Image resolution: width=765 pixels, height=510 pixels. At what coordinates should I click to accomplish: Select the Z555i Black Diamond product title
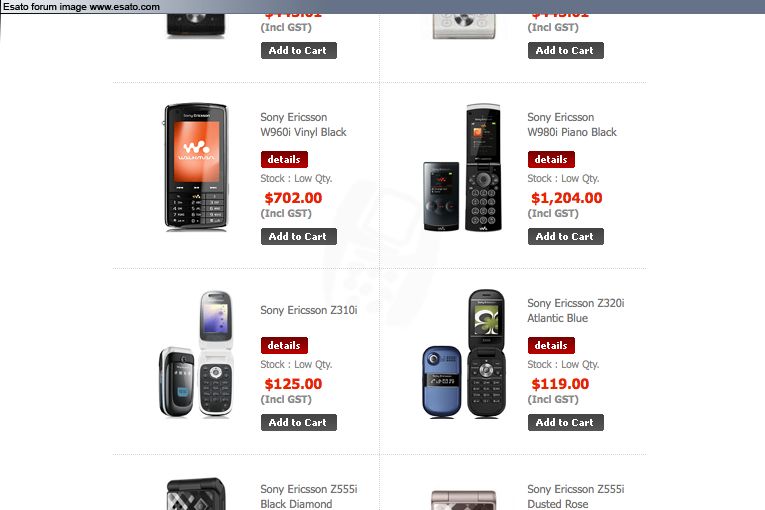click(x=309, y=496)
